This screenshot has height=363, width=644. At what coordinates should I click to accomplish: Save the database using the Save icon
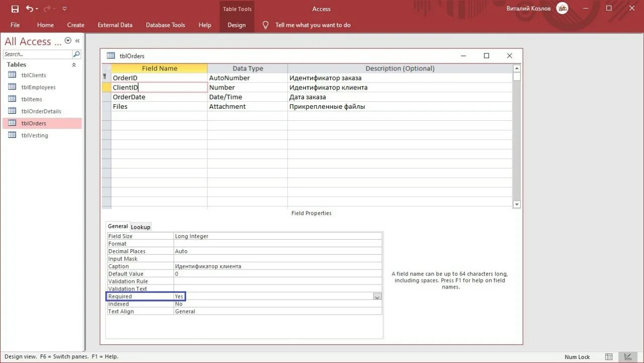pyautogui.click(x=14, y=8)
